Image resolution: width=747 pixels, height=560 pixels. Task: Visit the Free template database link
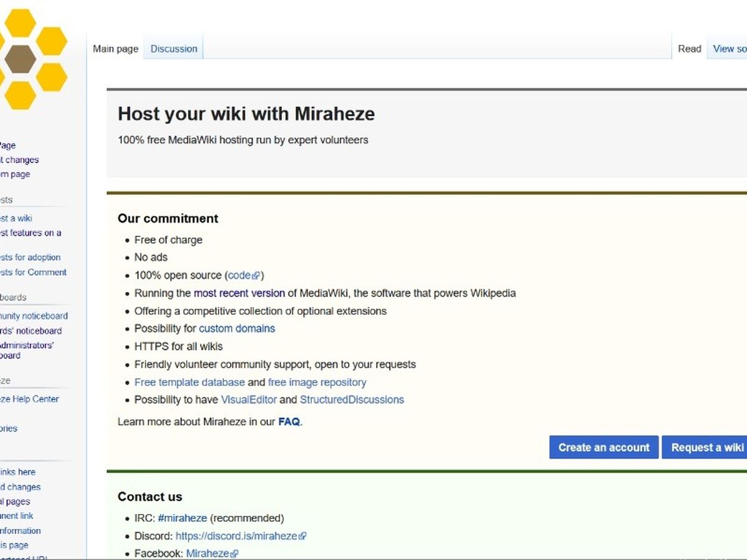[x=189, y=382]
